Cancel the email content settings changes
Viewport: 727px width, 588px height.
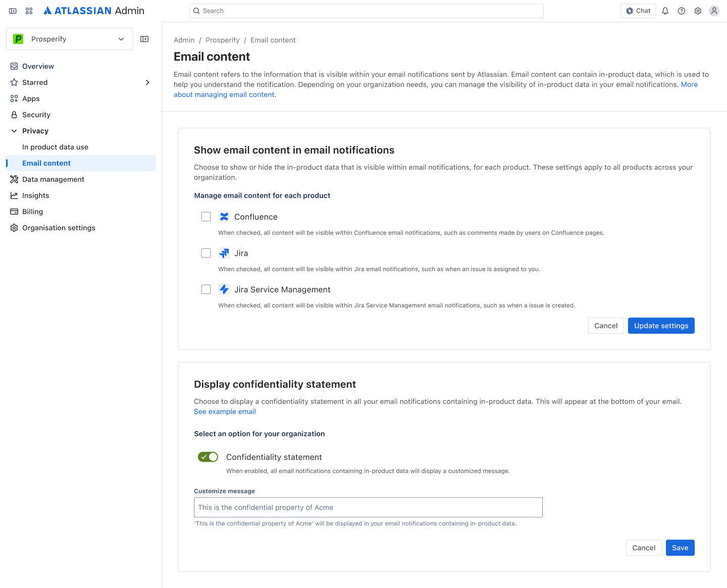(x=606, y=326)
